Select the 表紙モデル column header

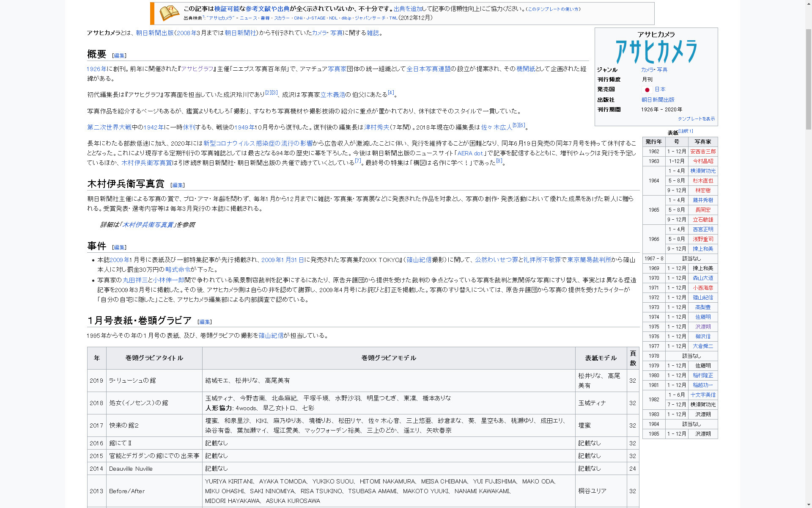601,358
